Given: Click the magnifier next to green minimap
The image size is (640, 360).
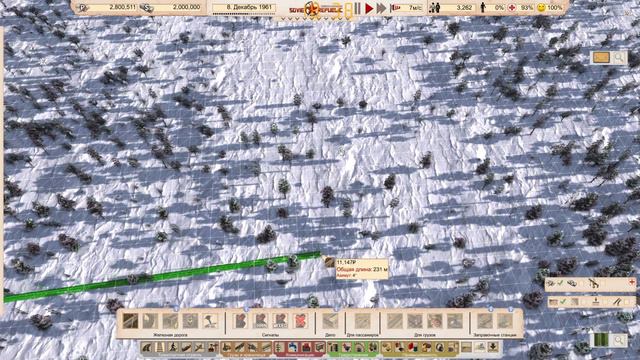Looking at the screenshot, I should [619, 340].
